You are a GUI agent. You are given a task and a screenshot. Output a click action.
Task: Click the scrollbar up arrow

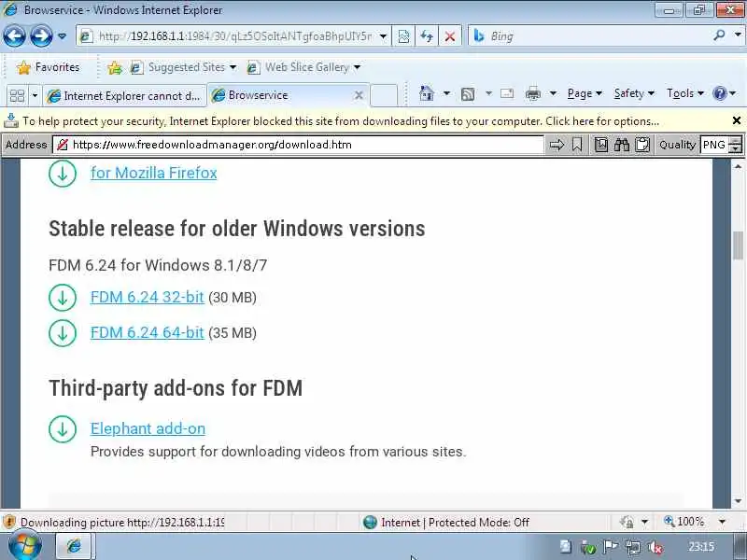(739, 166)
